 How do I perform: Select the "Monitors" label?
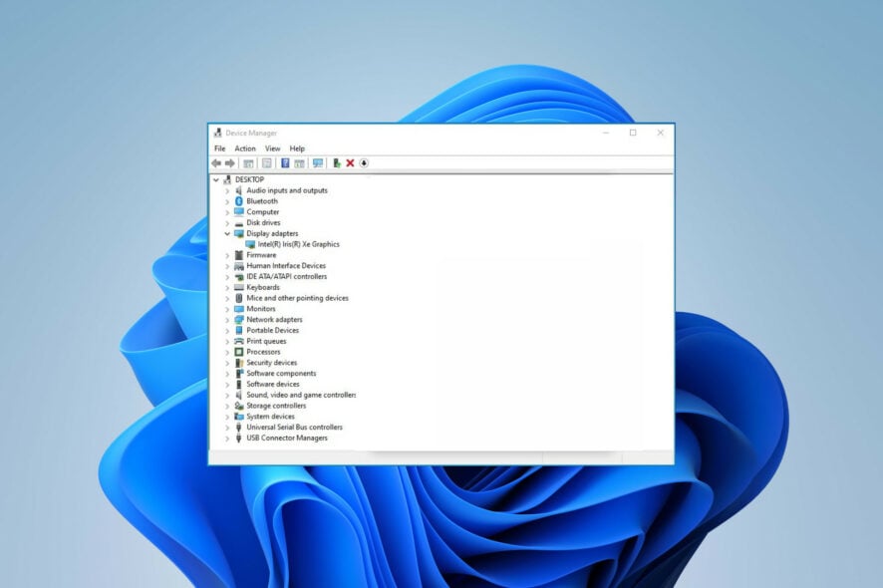(x=261, y=309)
